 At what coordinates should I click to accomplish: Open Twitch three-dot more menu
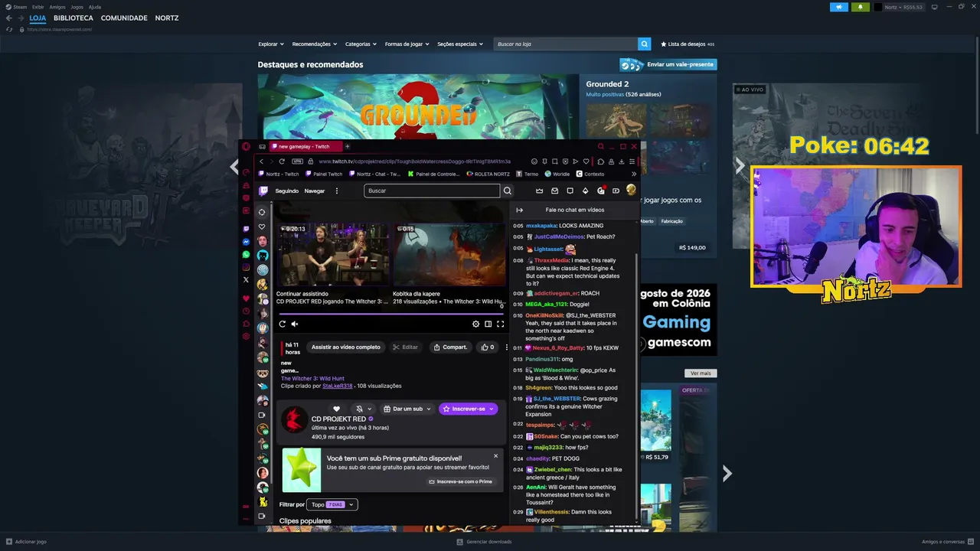click(x=336, y=191)
